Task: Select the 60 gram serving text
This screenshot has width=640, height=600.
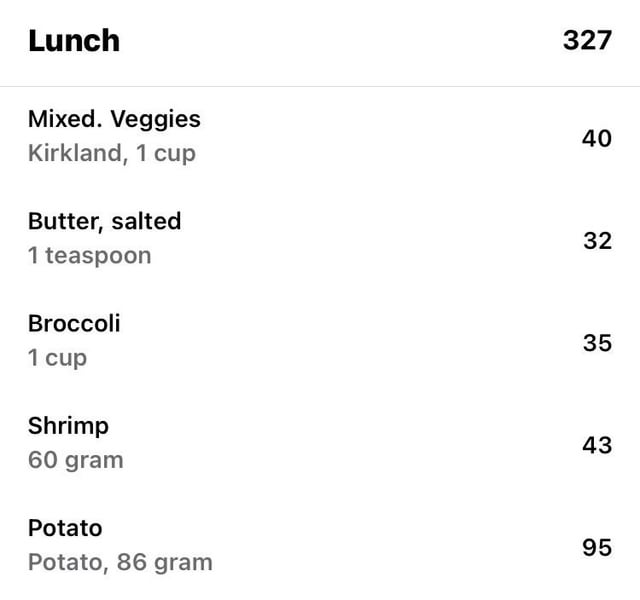Action: [x=76, y=460]
